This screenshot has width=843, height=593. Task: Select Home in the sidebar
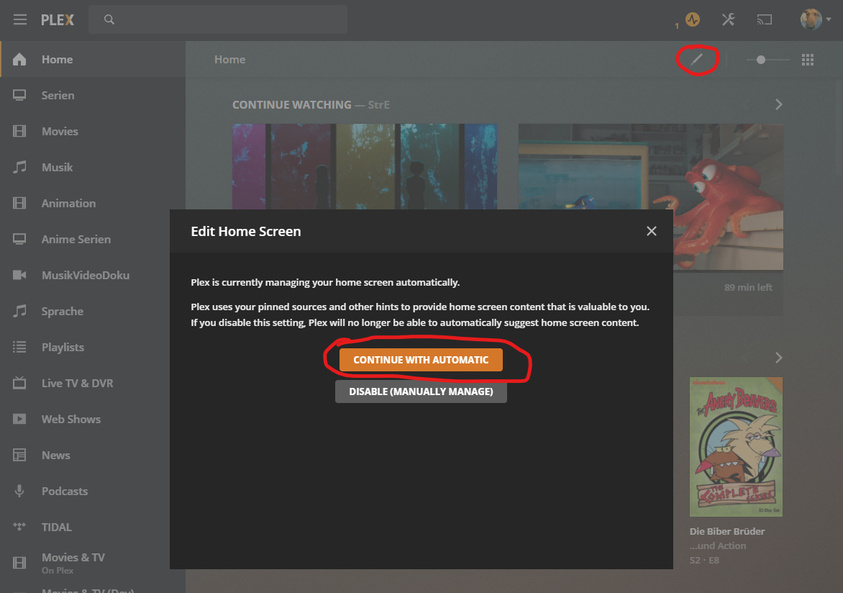pos(92,59)
